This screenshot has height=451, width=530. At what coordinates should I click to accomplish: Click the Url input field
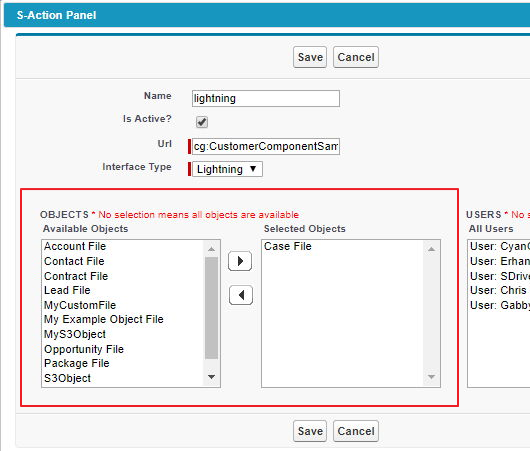pyautogui.click(x=266, y=146)
